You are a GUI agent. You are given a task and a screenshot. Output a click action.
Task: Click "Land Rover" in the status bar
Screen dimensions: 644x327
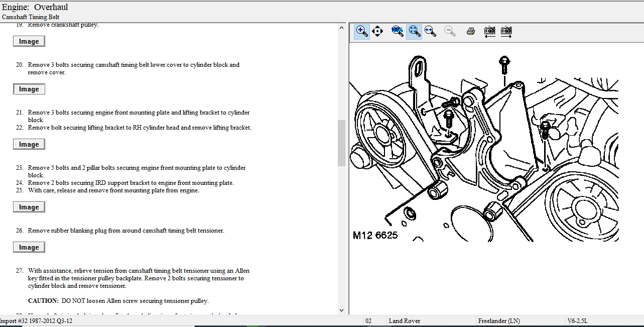(x=405, y=320)
